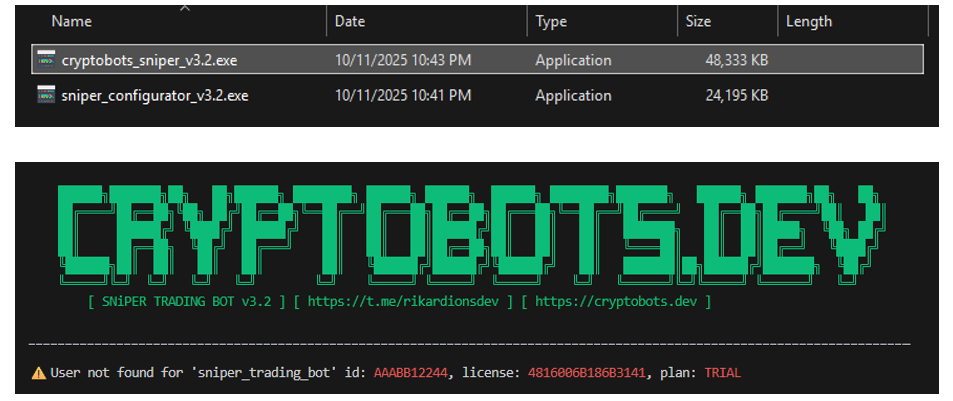Click the Length column header
This screenshot has width=953, height=401.
pos(808,21)
